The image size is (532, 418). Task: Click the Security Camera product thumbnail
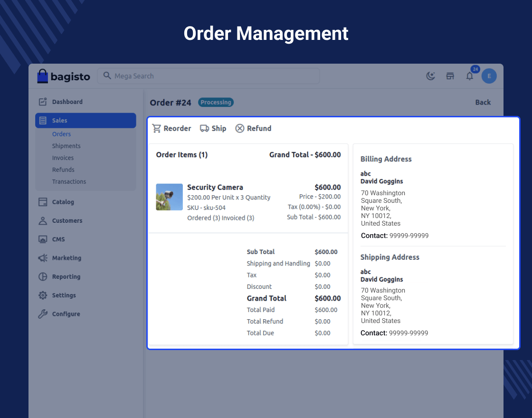coord(169,197)
